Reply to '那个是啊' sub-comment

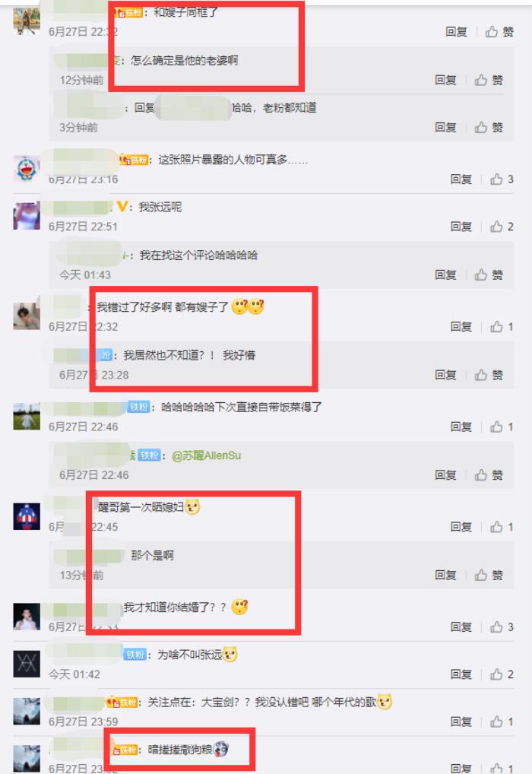point(445,575)
